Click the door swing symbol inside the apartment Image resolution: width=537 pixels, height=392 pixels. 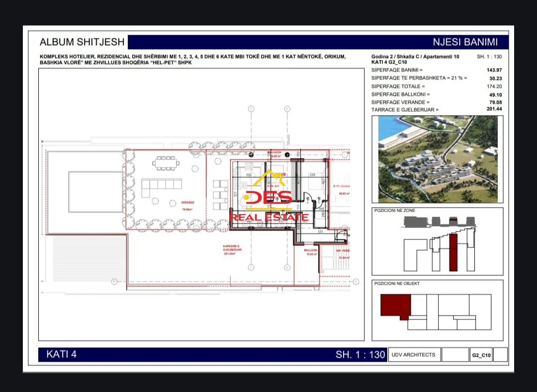[x=308, y=197]
